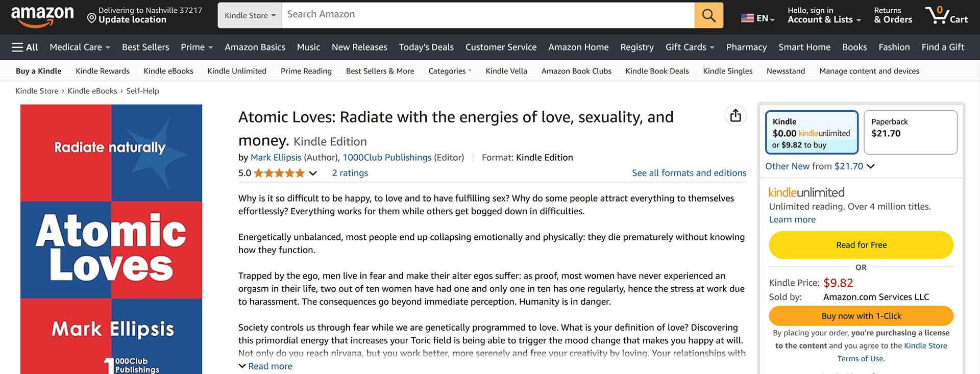Open Buy a Kindle tab
Screen dimensions: 980x374
pos(38,71)
